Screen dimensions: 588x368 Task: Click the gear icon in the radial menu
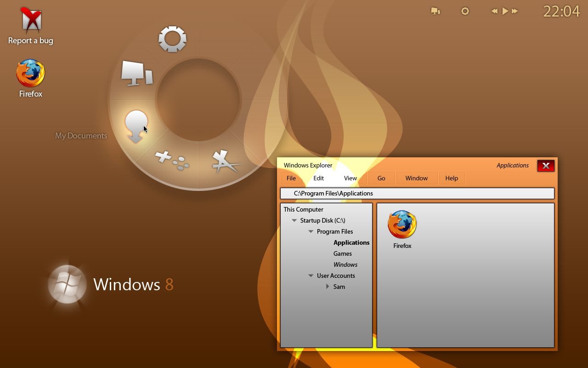coord(172,39)
